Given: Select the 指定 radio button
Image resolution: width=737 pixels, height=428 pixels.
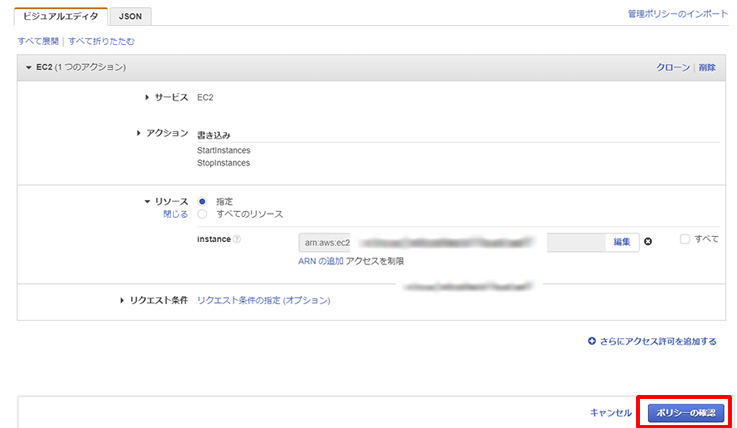Looking at the screenshot, I should pos(202,202).
